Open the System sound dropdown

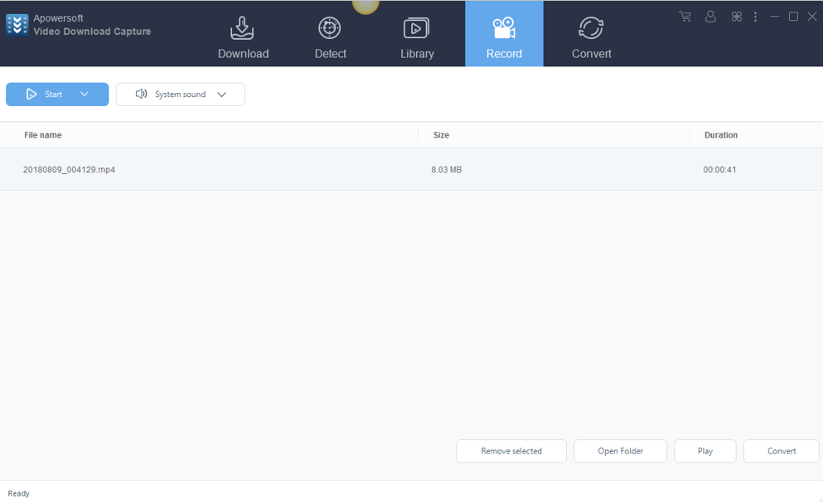[x=180, y=94]
